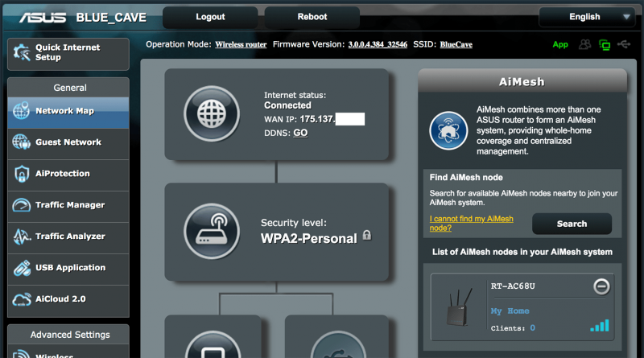Image resolution: width=644 pixels, height=358 pixels.
Task: Click the padlock icon beside WPA2-Personal
Action: [367, 235]
